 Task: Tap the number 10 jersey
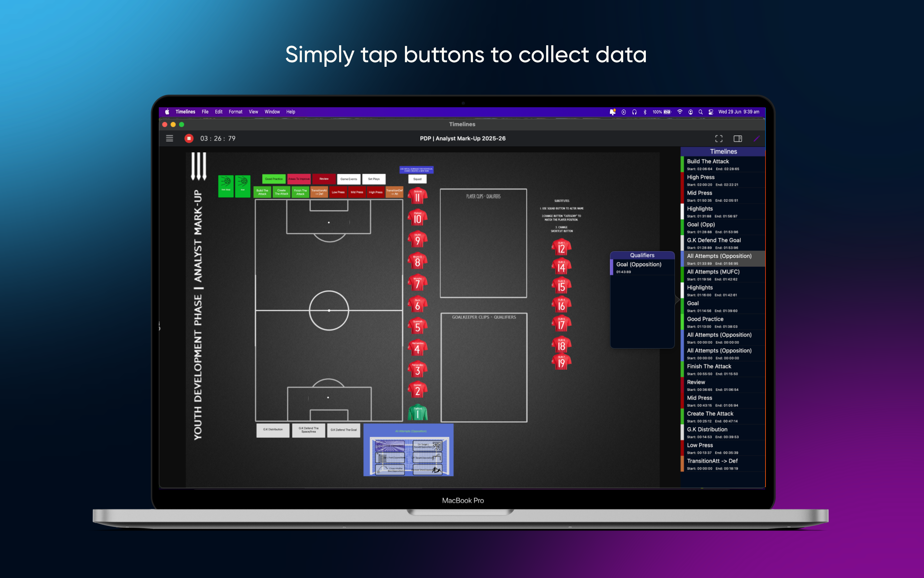click(x=417, y=218)
